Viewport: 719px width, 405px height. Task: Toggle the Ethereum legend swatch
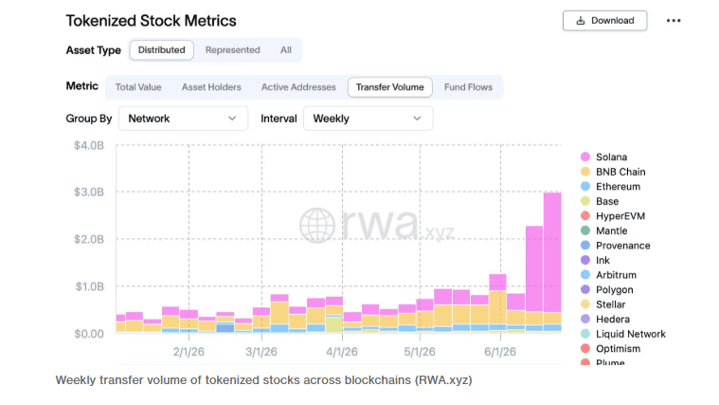point(585,186)
